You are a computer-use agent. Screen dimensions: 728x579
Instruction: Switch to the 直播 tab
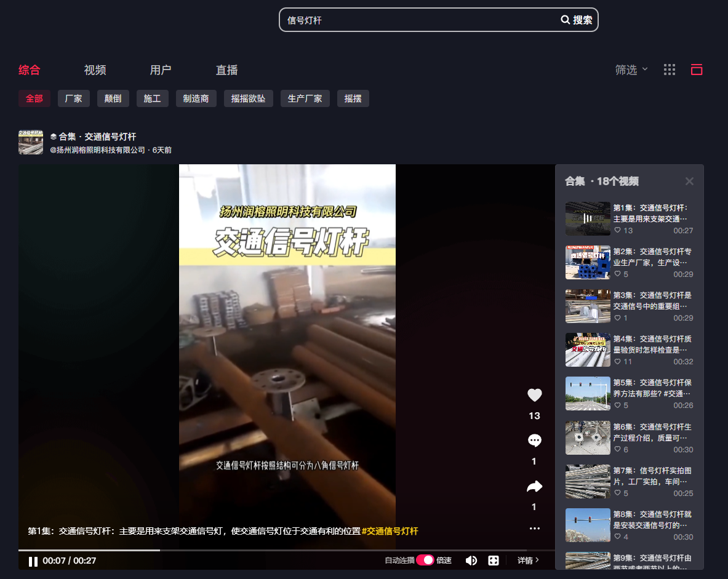tap(226, 70)
